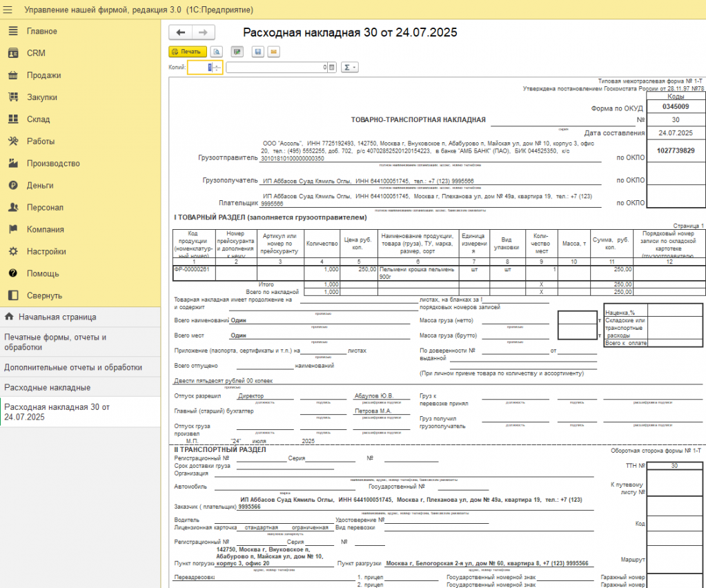Click the Закупки cart icon
Viewport: 706px width, 588px height.
pyautogui.click(x=13, y=97)
